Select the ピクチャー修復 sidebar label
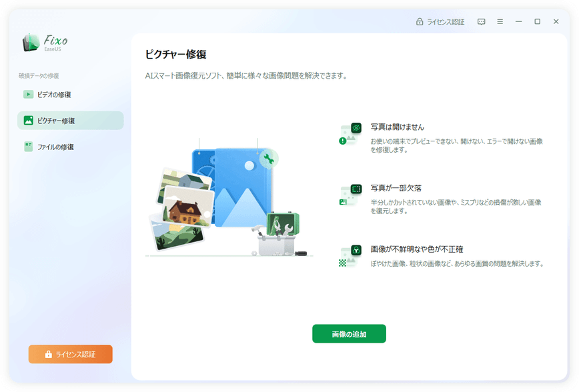Screen dimensions: 579x392 (56, 121)
